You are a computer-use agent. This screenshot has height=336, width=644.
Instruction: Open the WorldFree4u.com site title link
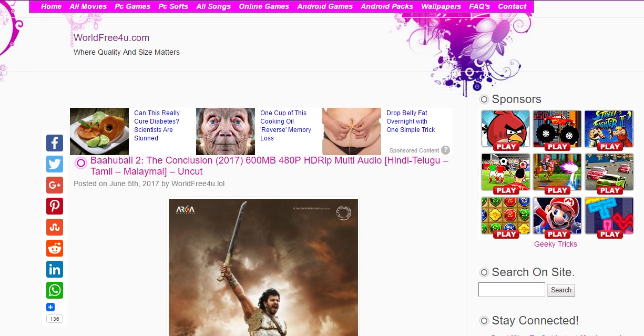click(111, 38)
